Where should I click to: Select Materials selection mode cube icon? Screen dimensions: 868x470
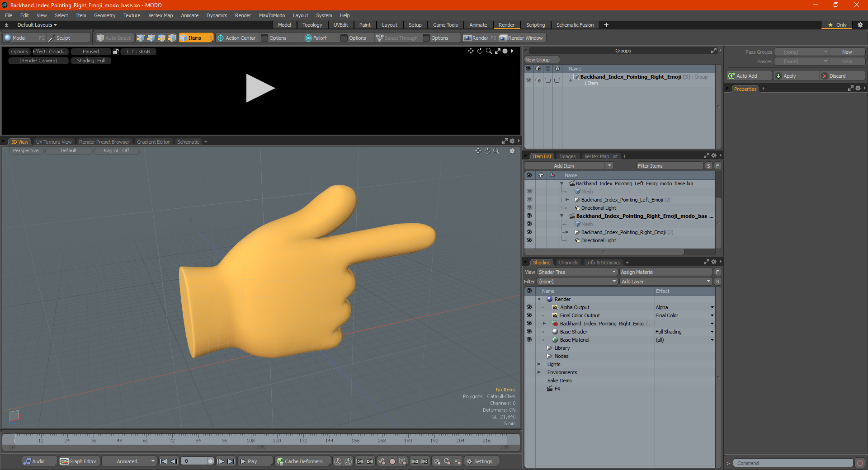(172, 38)
